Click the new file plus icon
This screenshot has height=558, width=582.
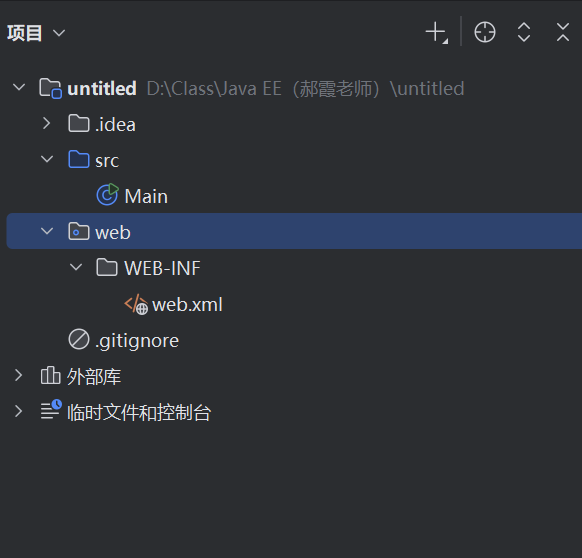436,33
